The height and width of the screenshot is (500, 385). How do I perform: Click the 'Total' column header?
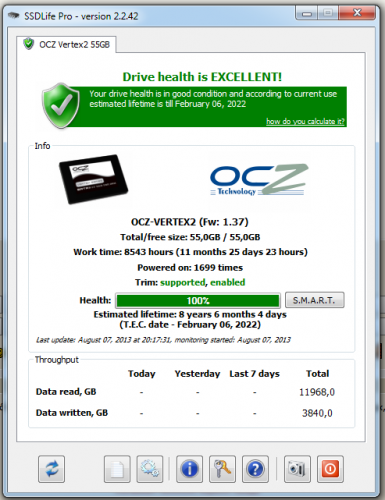(317, 374)
